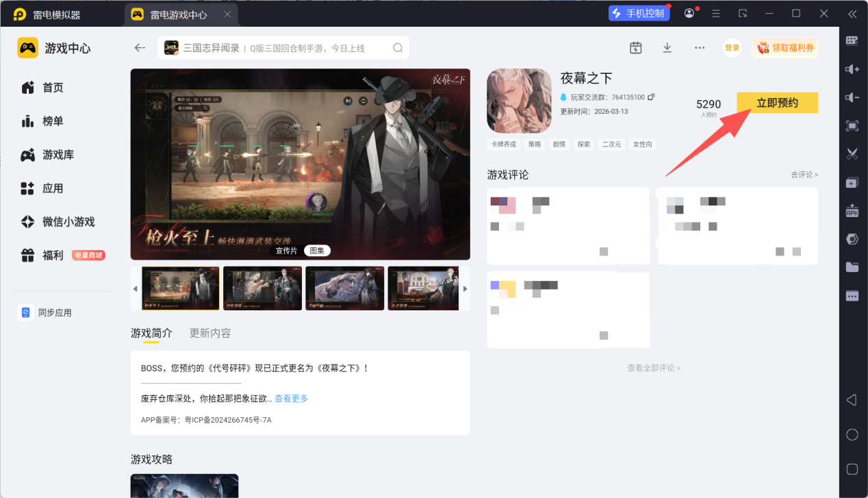The width and height of the screenshot is (868, 498).
Task: Select the third screenshot thumbnail
Action: [344, 288]
